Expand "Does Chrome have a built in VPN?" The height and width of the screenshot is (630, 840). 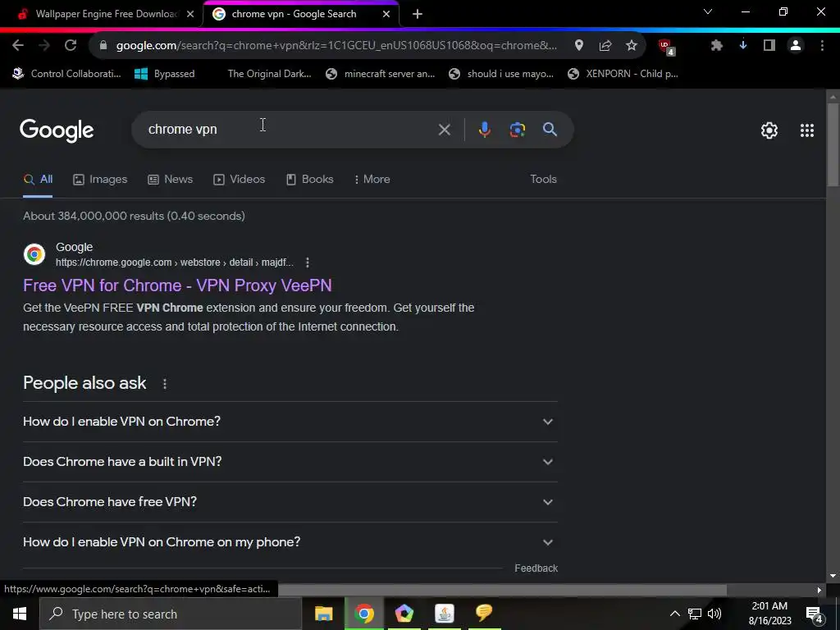290,462
